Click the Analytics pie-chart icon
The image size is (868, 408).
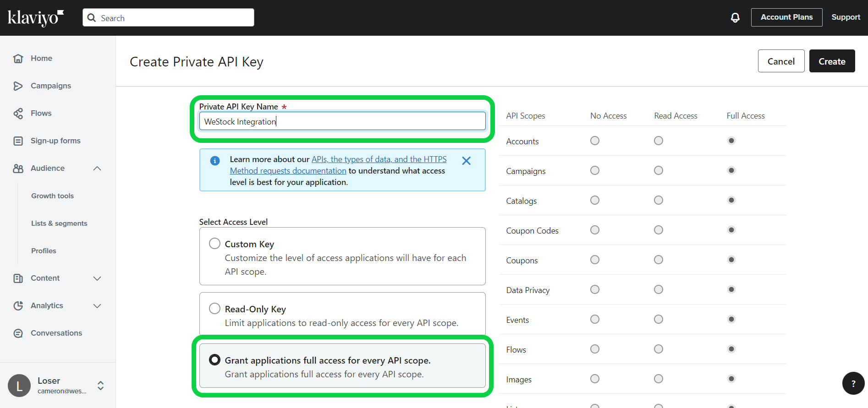click(18, 305)
